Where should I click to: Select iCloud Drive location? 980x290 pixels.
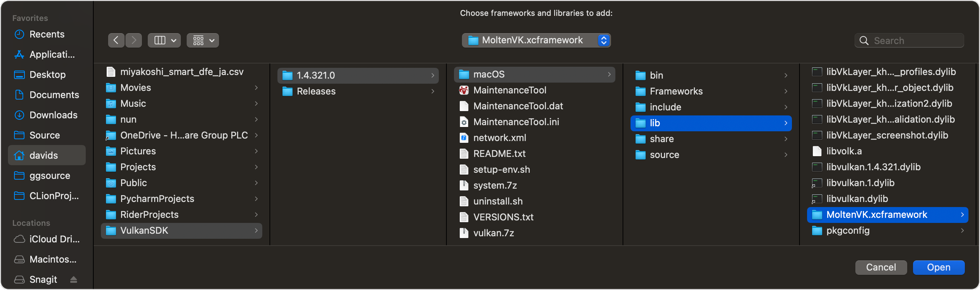click(54, 239)
